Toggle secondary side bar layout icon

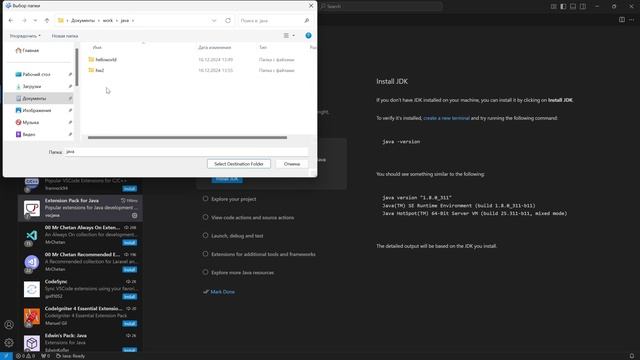click(583, 6)
